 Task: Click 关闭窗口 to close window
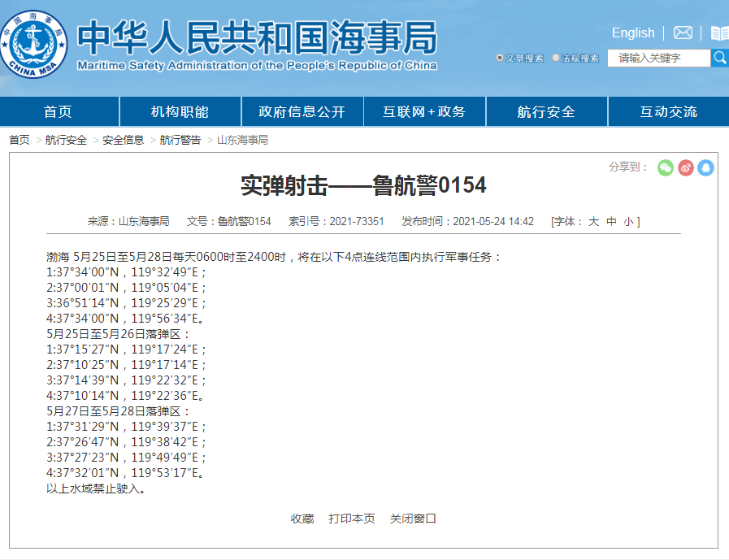[413, 519]
